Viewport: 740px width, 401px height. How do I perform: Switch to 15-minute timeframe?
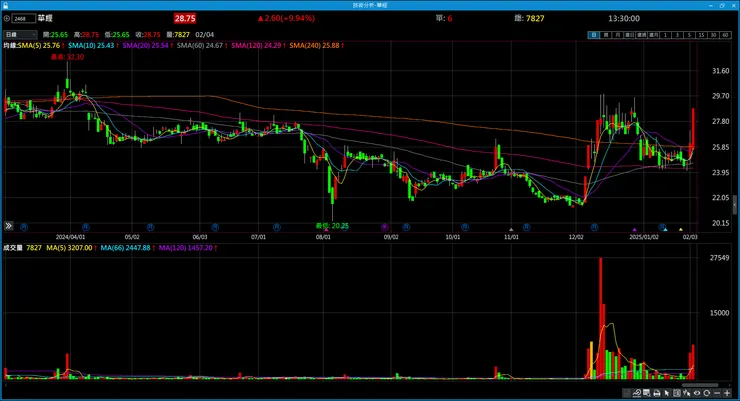(701, 35)
